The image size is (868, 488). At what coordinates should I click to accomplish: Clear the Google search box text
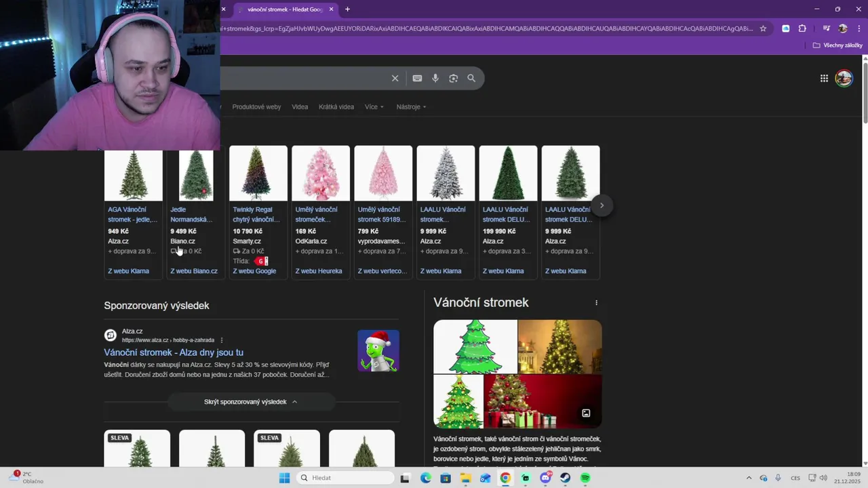tap(395, 78)
